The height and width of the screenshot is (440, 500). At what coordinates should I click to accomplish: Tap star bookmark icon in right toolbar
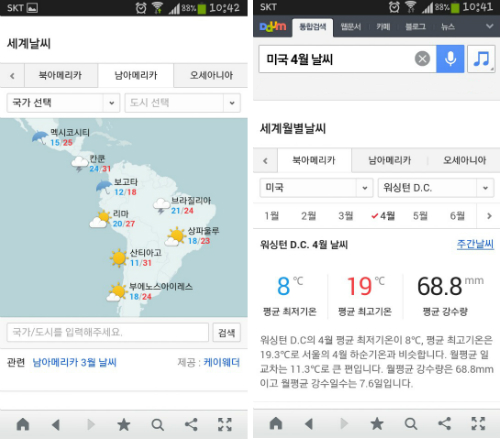[377, 424]
